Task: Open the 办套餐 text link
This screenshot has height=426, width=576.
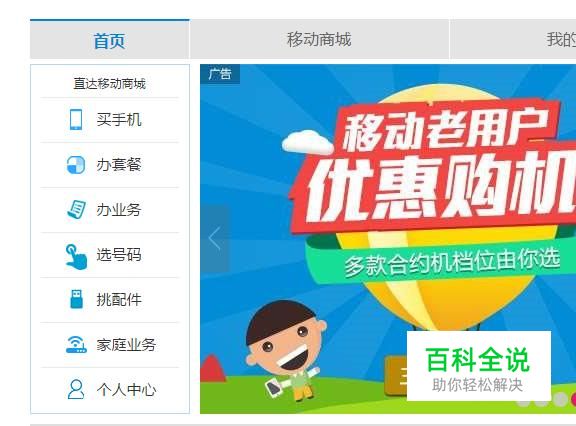Action: tap(119, 165)
